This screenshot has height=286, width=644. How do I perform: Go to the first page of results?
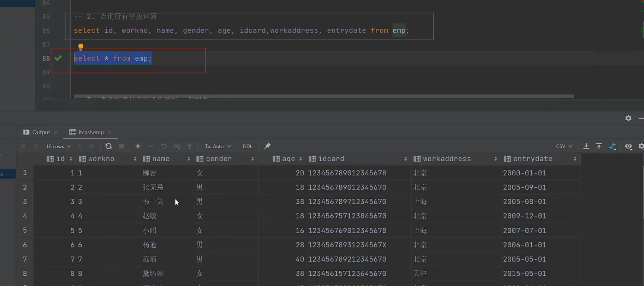tap(23, 146)
